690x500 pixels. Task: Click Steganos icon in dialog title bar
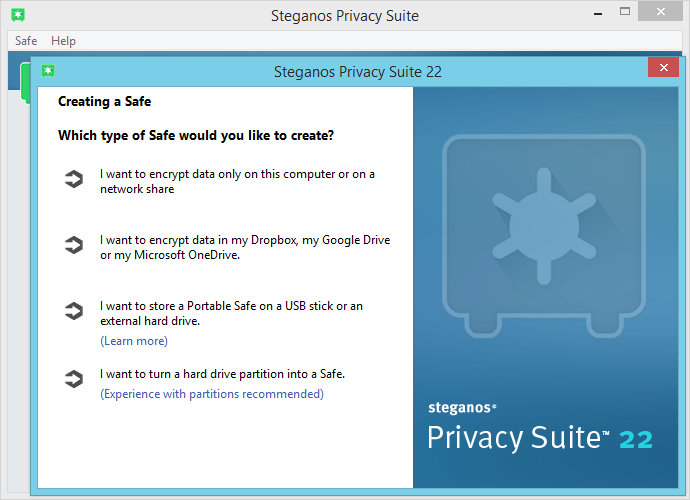click(x=48, y=71)
